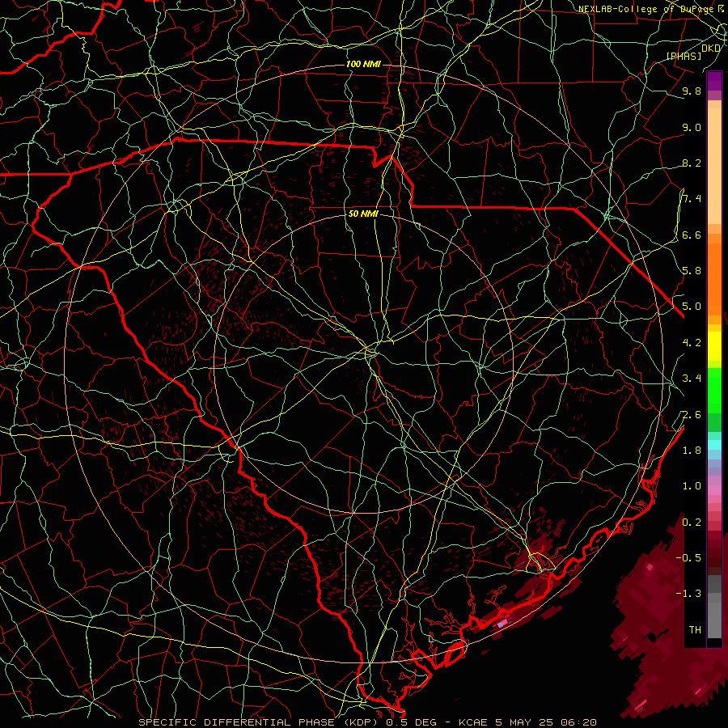This screenshot has height=728, width=728.
Task: Click the 6.6 value on the color scale
Action: coord(692,235)
